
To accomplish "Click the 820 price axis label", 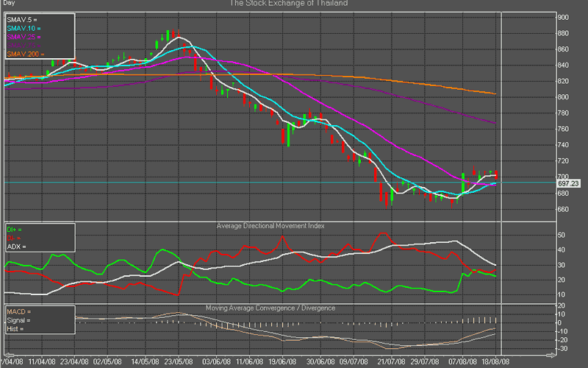I will click(563, 81).
